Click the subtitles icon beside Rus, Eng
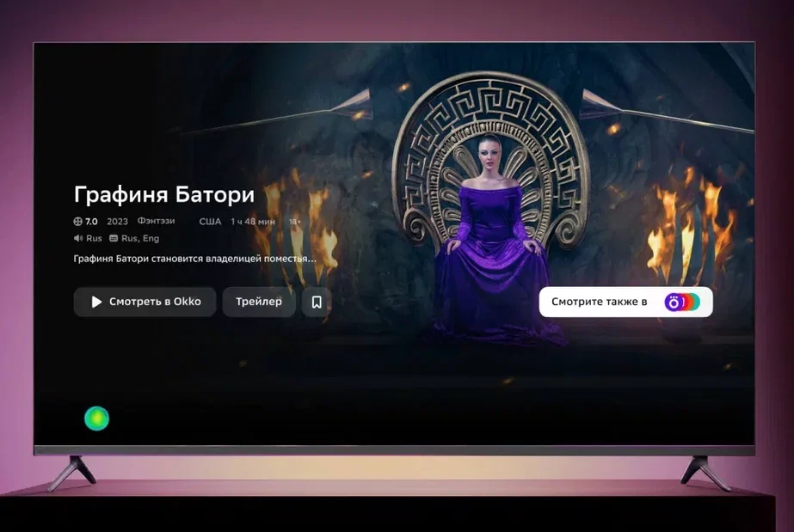The image size is (794, 532). pyautogui.click(x=114, y=238)
